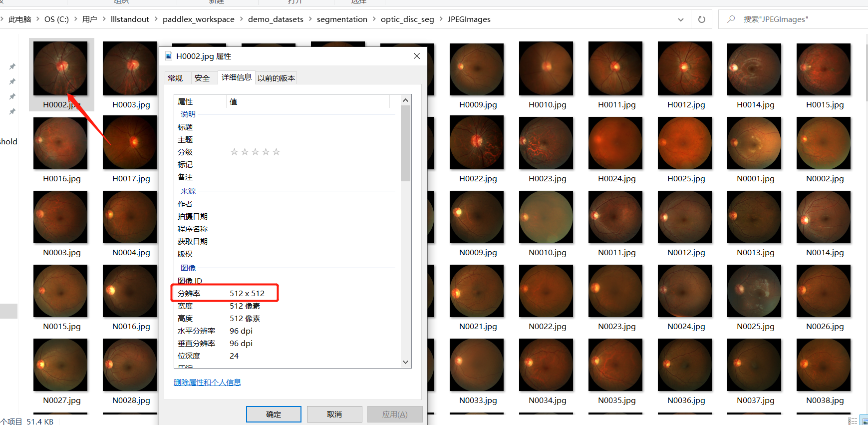Viewport: 868px width, 425px height.
Task: Click lllstandout breadcrumb segment
Action: pyautogui.click(x=130, y=19)
